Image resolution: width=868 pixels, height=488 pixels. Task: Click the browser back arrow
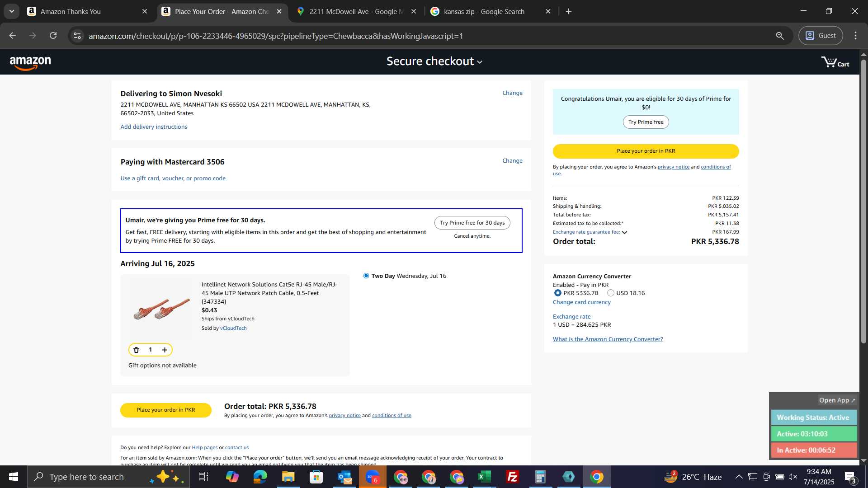(x=13, y=36)
